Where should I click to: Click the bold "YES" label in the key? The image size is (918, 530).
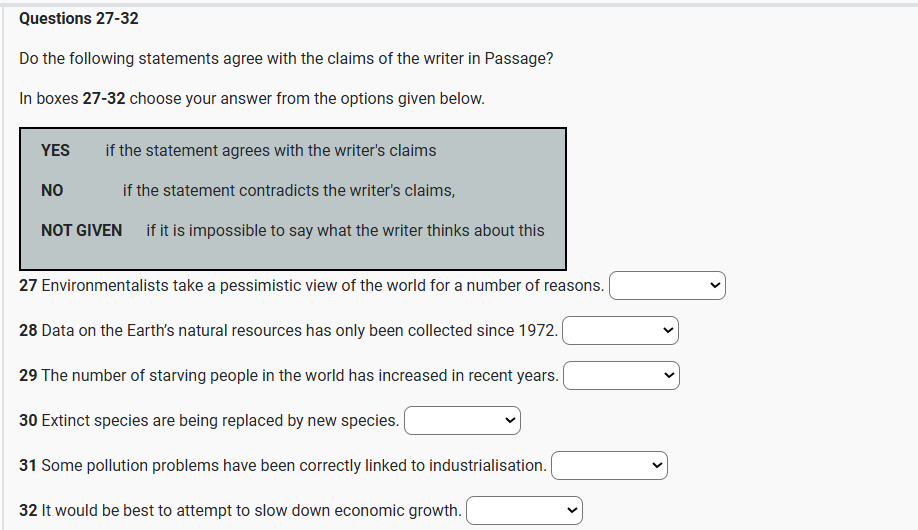pos(56,150)
